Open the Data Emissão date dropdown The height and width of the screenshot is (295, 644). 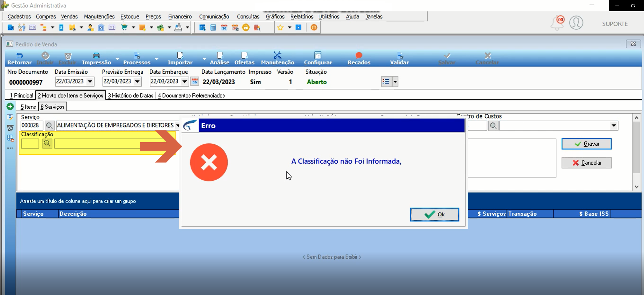tap(90, 81)
